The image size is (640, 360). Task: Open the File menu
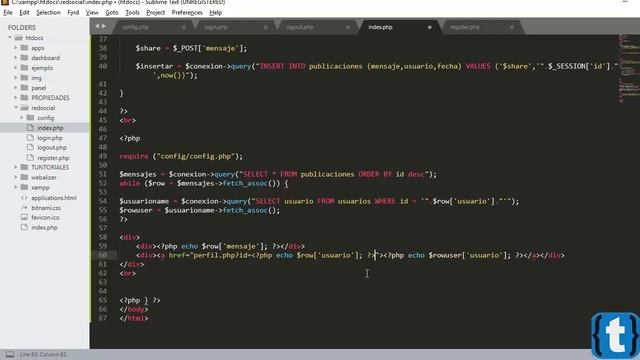tap(8, 13)
